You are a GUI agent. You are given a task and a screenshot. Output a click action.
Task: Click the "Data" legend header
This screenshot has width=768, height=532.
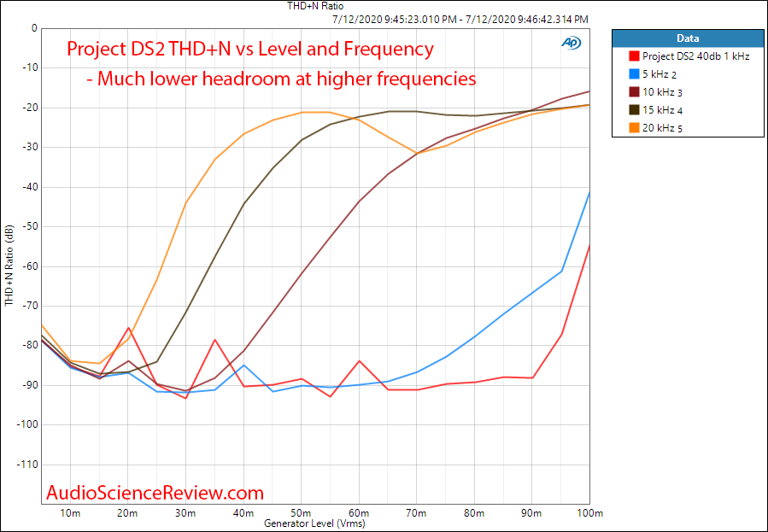[688, 38]
